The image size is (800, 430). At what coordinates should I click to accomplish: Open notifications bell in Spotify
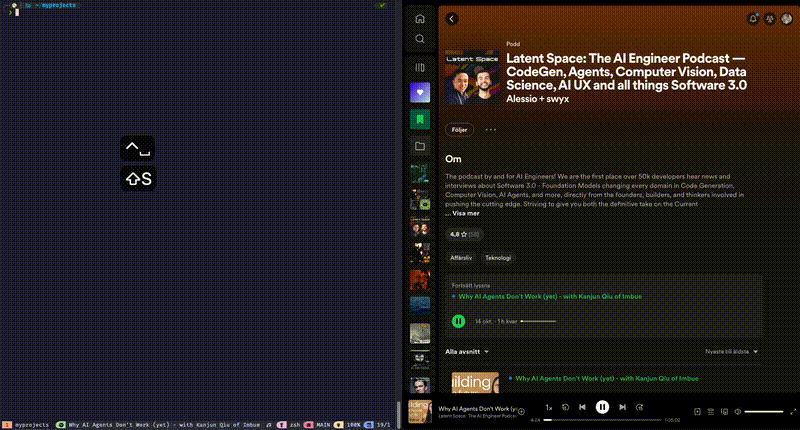coord(753,19)
